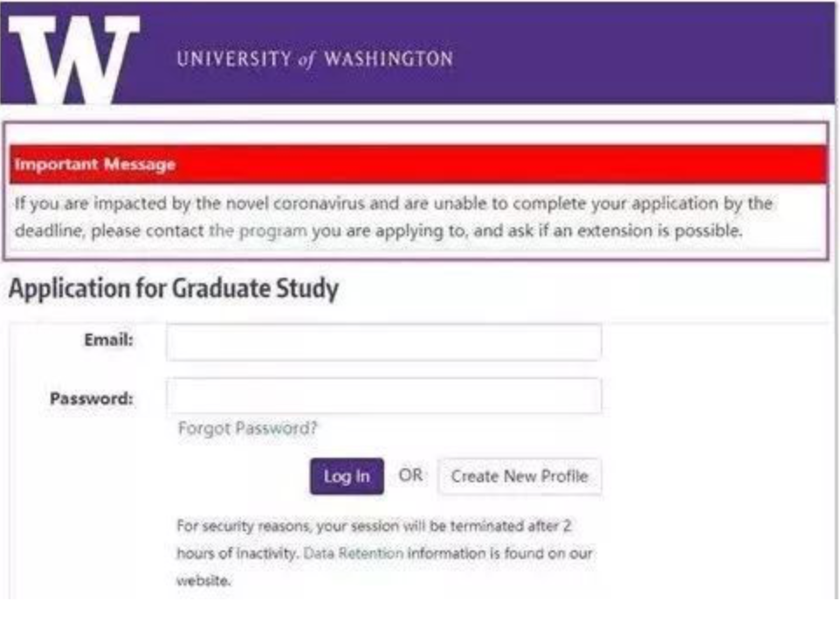Click the University of Washington W logo
Image resolution: width=840 pixels, height=629 pixels.
click(x=73, y=55)
